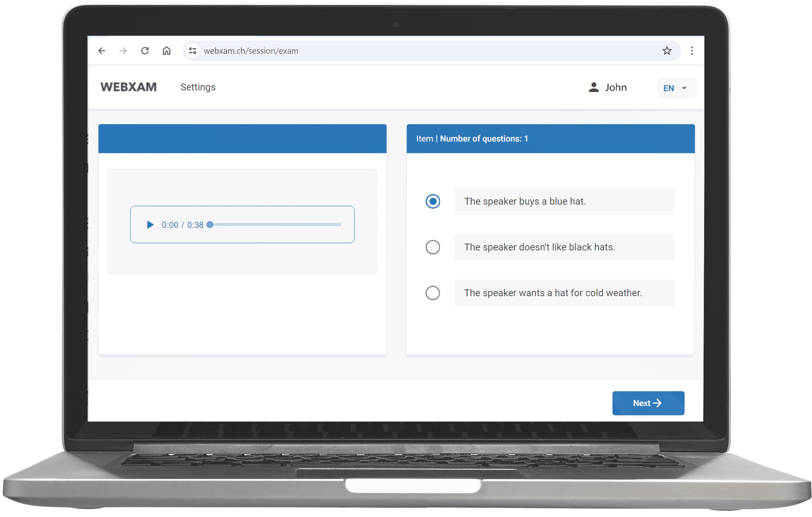Click the browser forward arrow
This screenshot has width=812, height=517.
123,51
